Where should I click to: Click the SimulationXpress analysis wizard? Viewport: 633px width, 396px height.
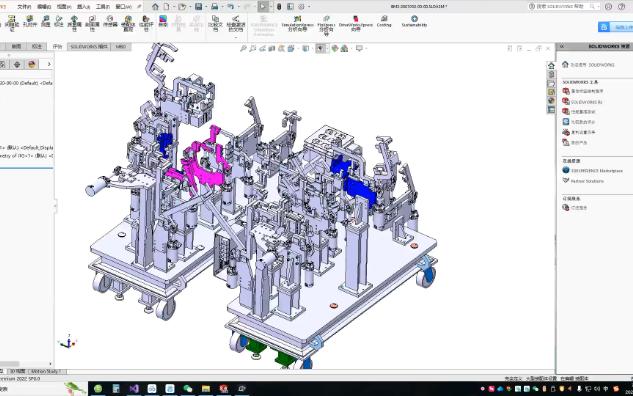coord(298,23)
